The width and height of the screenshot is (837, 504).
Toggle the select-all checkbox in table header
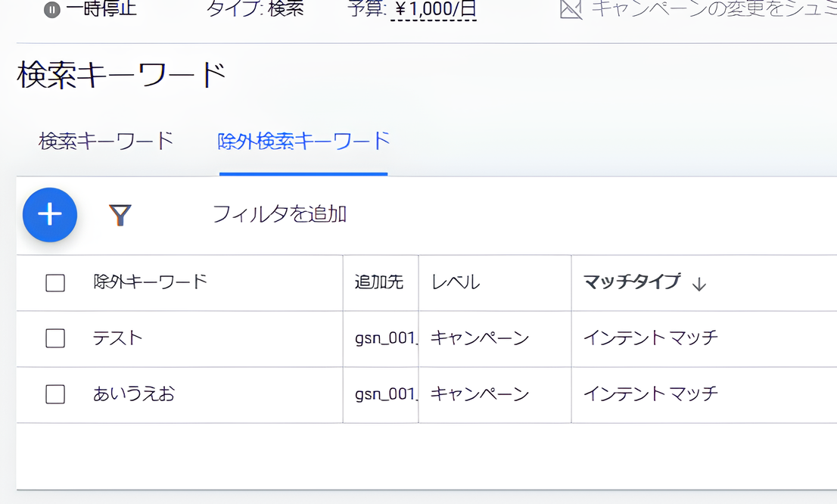point(55,283)
